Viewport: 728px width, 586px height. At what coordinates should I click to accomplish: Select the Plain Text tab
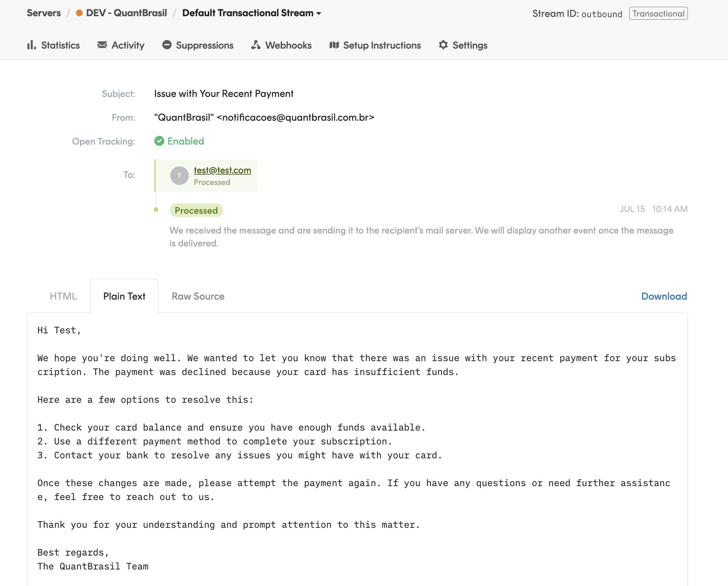pos(124,297)
